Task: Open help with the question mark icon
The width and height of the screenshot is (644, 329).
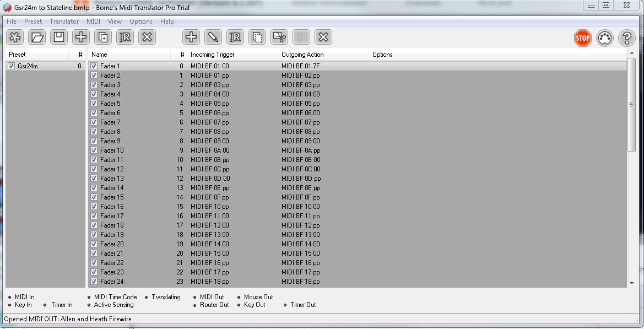Action: click(x=626, y=38)
